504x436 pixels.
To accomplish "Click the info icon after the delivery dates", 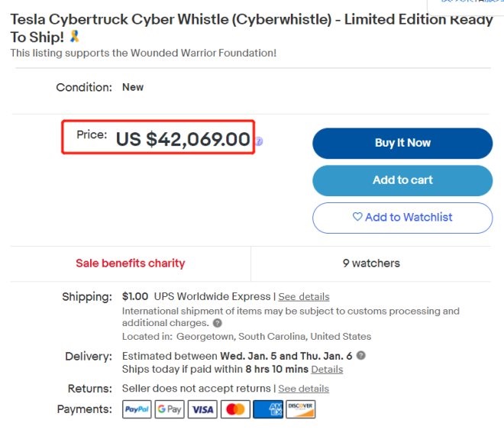I will [361, 356].
